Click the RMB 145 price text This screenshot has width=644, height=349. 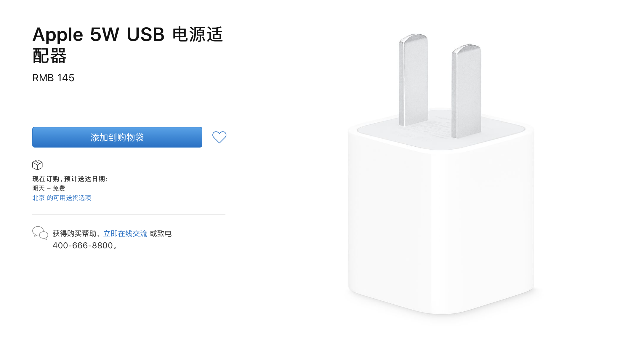[x=53, y=78]
